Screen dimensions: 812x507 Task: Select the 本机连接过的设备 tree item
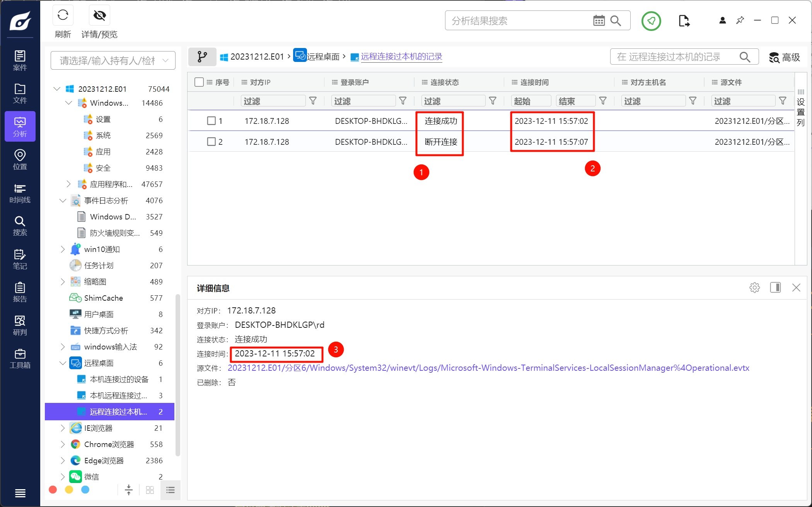(x=119, y=379)
